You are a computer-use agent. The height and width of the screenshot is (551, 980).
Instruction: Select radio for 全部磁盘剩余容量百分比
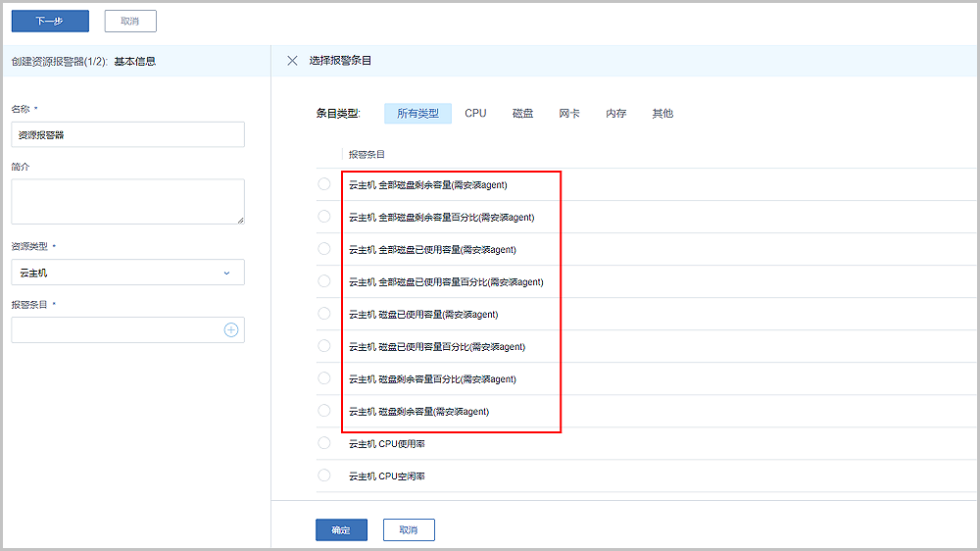click(324, 217)
